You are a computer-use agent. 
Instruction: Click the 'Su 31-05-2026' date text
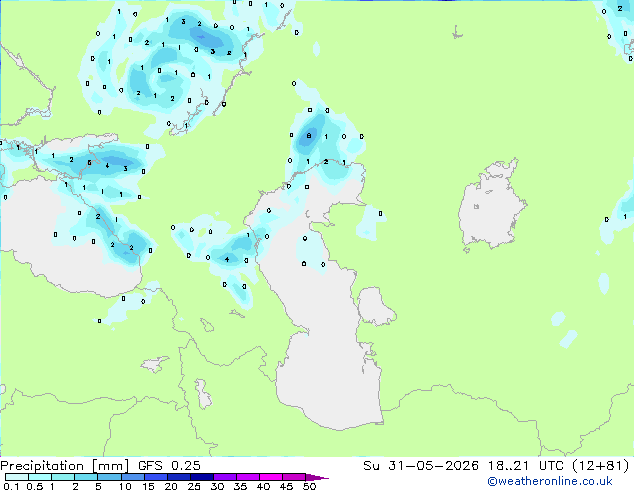coord(421,466)
